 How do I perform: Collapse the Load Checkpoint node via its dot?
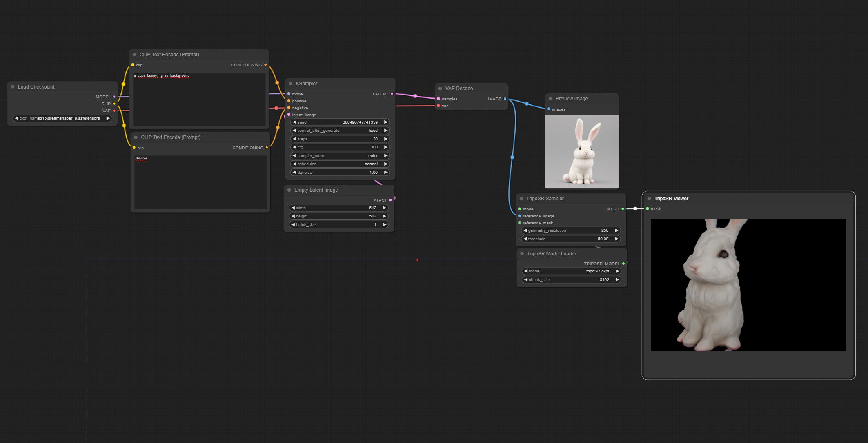pyautogui.click(x=13, y=87)
